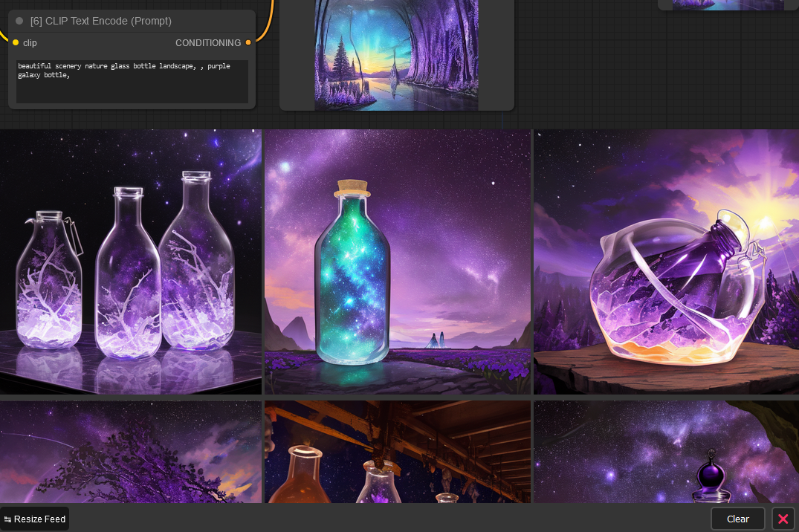Click the CONDITIONING output label
799x532 pixels.
pos(208,43)
